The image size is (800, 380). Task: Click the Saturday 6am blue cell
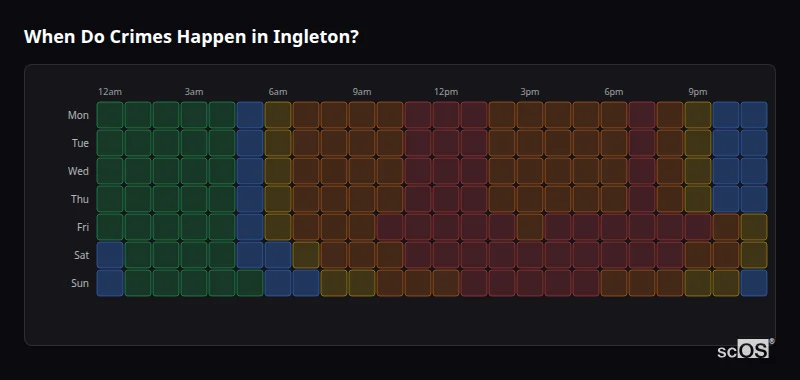[278, 255]
